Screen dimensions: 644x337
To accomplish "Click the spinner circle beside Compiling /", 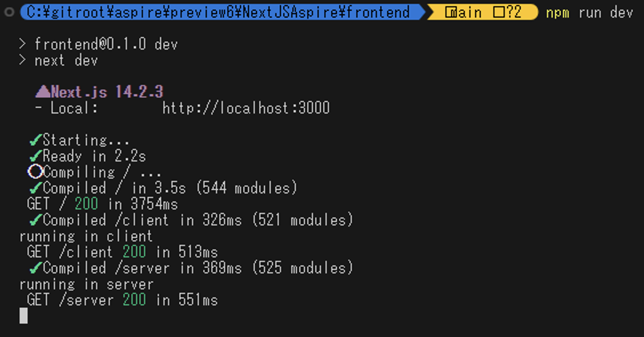I will click(35, 172).
